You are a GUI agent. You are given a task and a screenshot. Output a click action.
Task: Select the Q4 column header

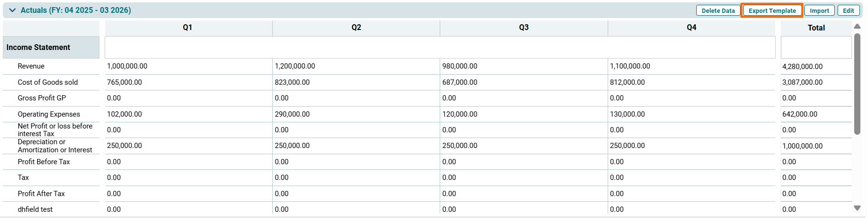(x=691, y=28)
